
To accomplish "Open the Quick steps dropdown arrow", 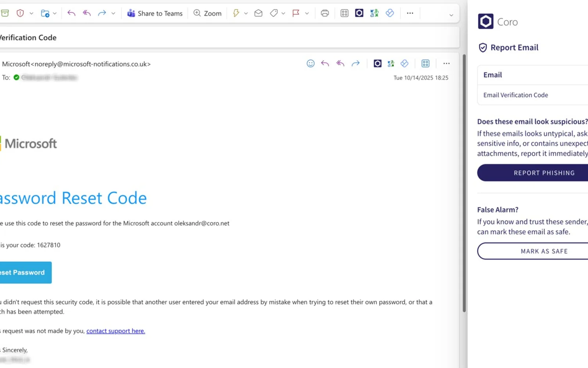I will (246, 14).
